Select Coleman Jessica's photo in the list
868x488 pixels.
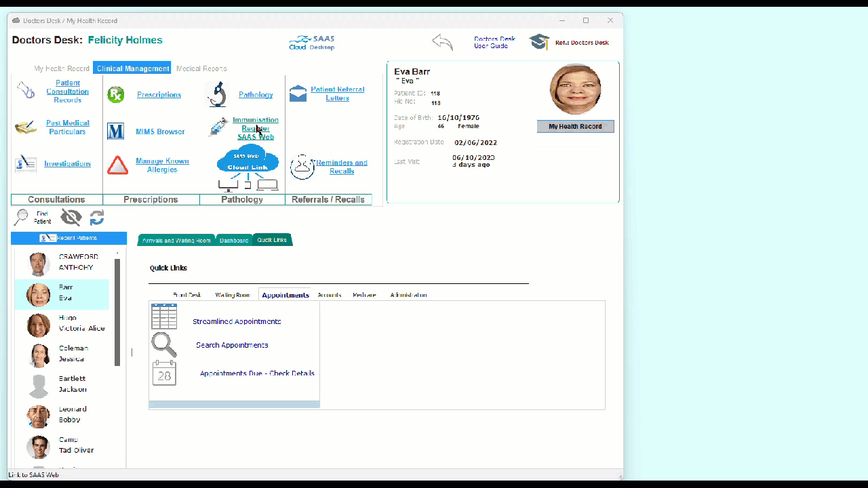39,355
